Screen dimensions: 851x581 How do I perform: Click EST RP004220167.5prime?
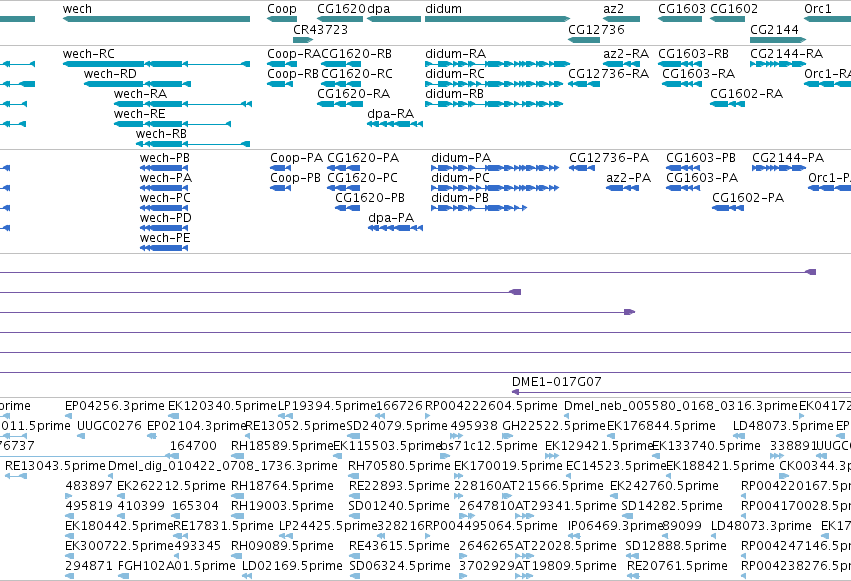(796, 486)
